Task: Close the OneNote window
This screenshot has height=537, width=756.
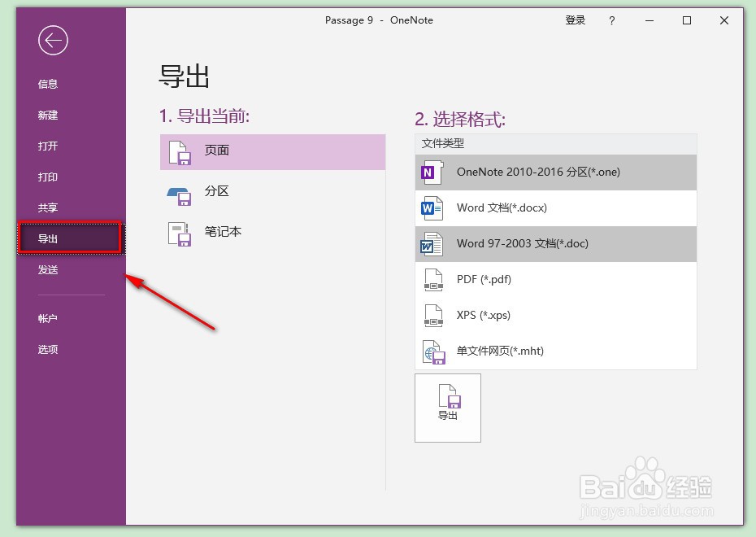Action: pyautogui.click(x=723, y=20)
